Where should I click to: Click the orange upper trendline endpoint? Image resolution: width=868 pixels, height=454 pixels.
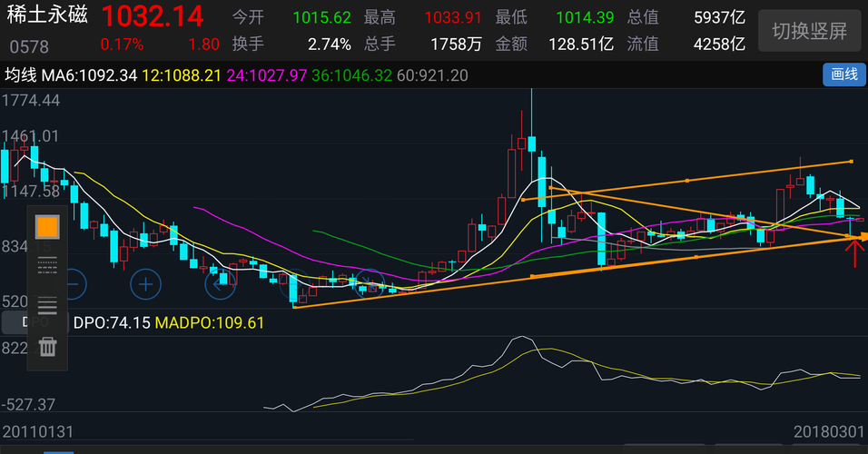(x=852, y=162)
